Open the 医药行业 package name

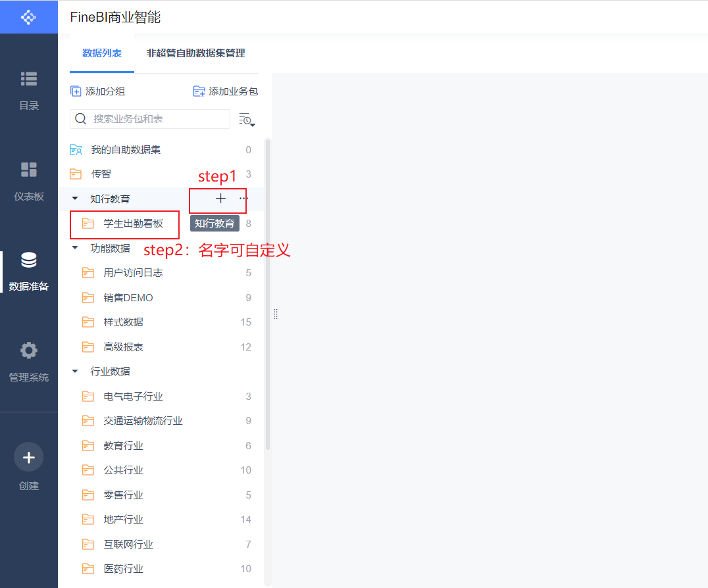pyautogui.click(x=123, y=569)
